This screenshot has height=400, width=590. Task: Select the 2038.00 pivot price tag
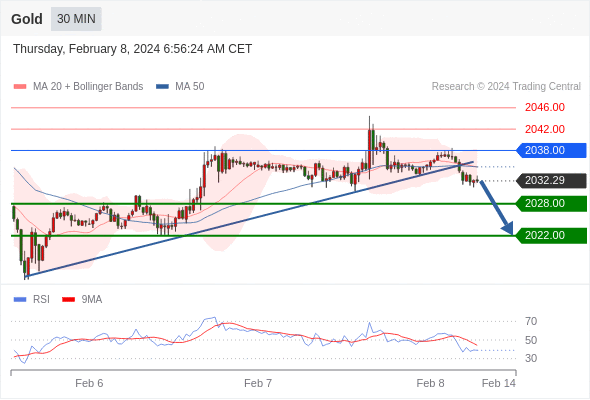551,151
